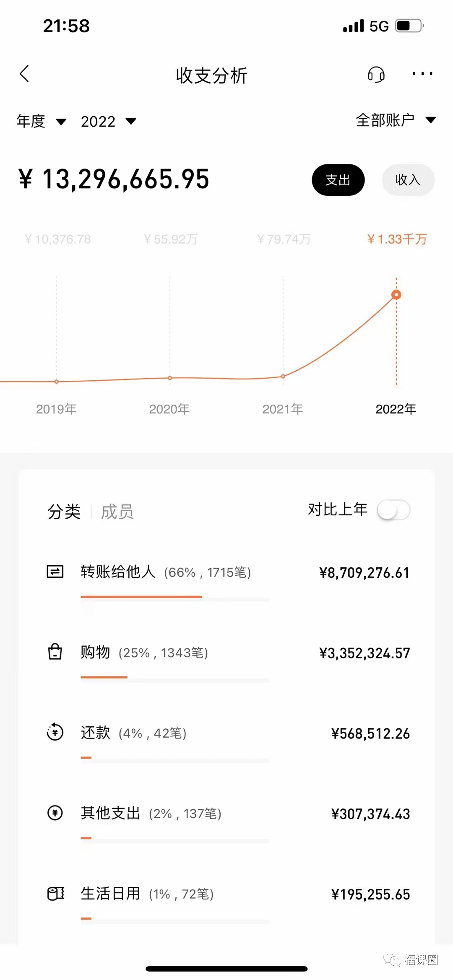453x980 pixels.
Task: Expand the 全部账户 account selector
Action: click(396, 120)
